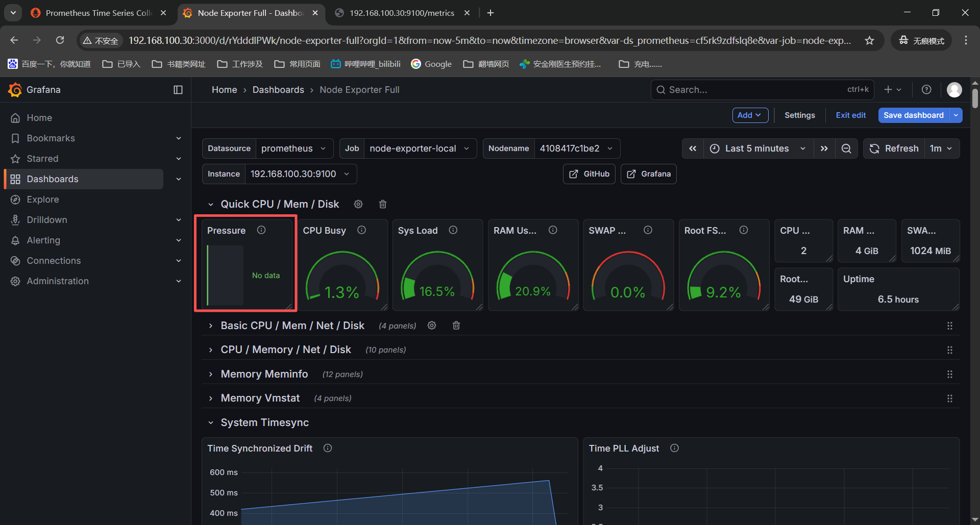980x525 pixels.
Task: Click drag handle of Memory Vmstat row
Action: click(950, 398)
